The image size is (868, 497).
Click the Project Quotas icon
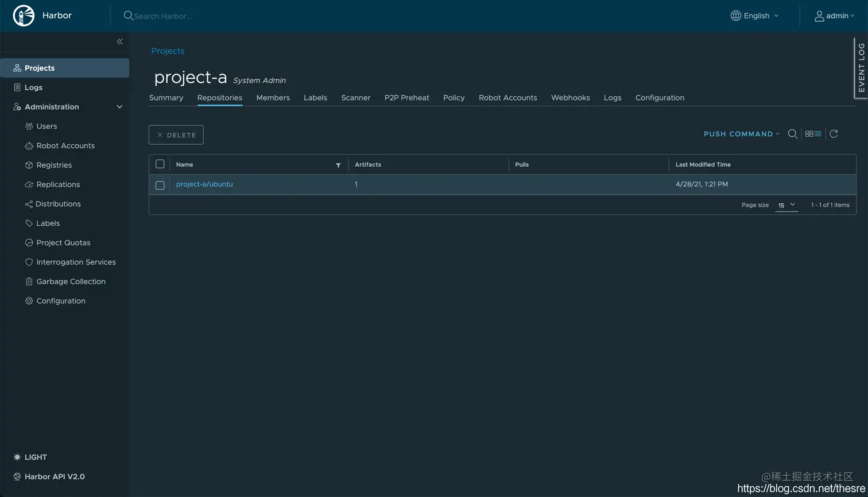tap(29, 243)
